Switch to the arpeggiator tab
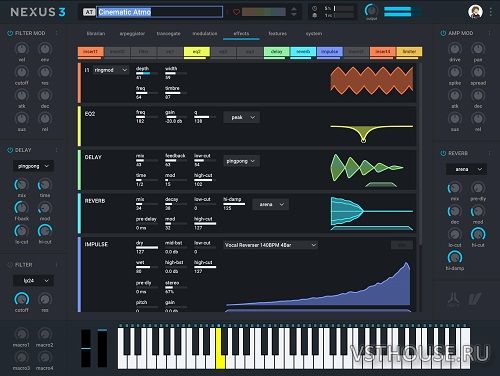 pos(132,33)
